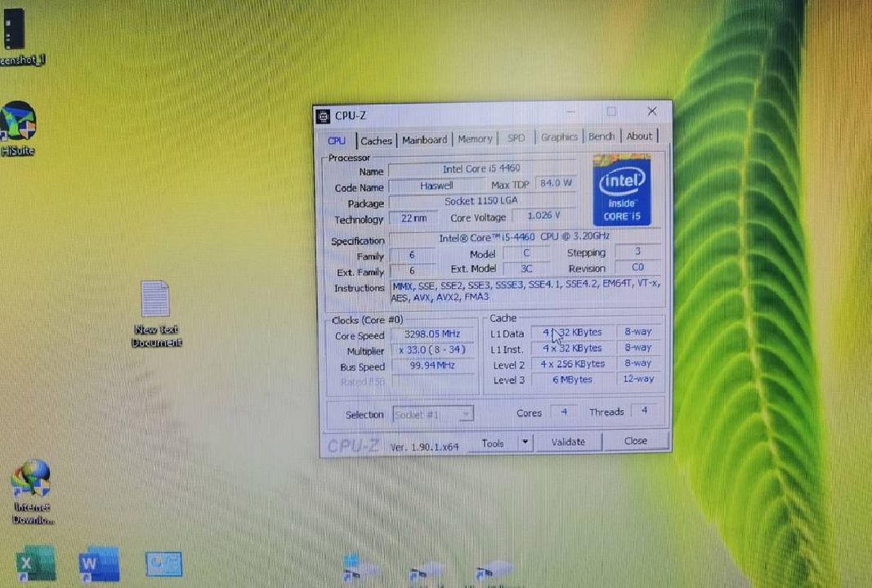Click the Level 3 value 6 MBytes
The image size is (872, 588).
(x=572, y=379)
